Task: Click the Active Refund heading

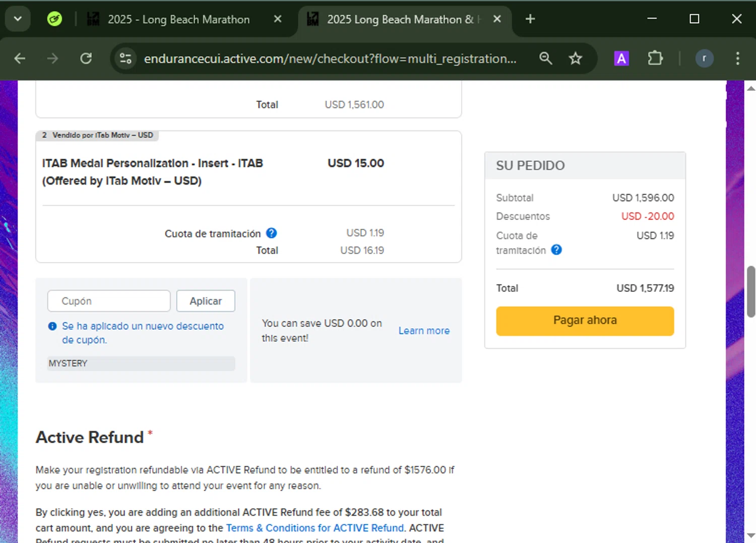Action: tap(90, 437)
